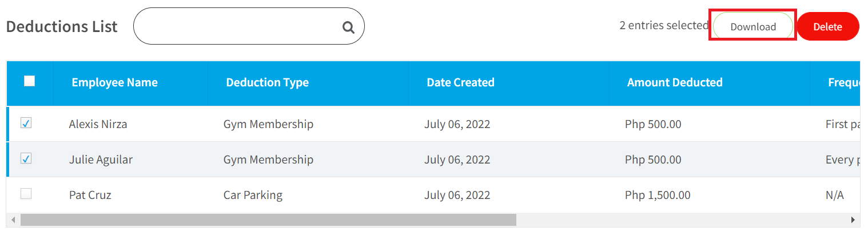Click the left scrollbar arrow
868x235 pixels.
click(13, 220)
